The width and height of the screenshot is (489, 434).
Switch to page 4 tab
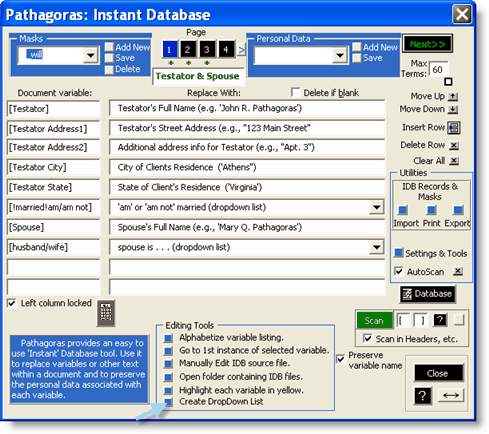coord(226,50)
